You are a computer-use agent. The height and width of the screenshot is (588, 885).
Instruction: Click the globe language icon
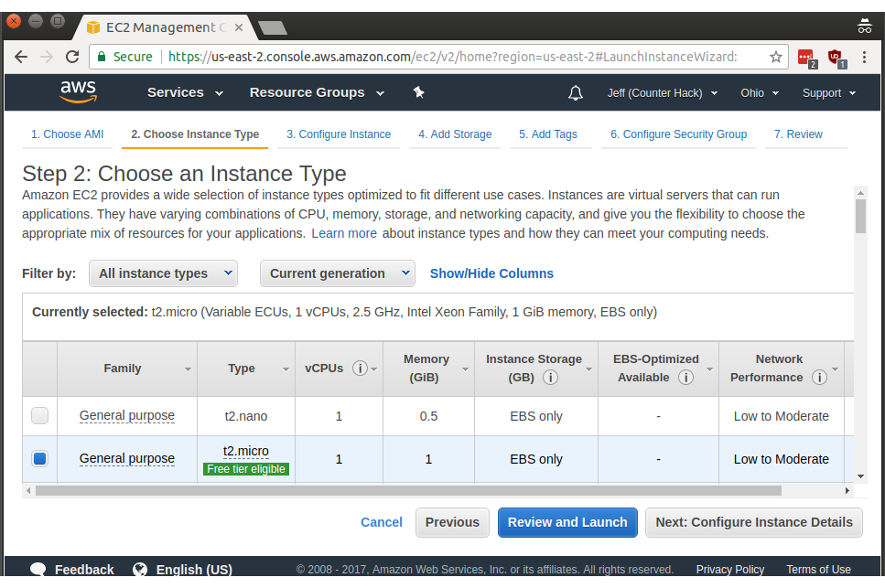coord(140,570)
